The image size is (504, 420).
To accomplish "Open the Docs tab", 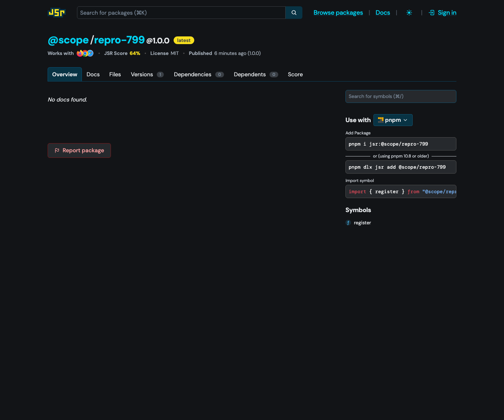I will [93, 74].
